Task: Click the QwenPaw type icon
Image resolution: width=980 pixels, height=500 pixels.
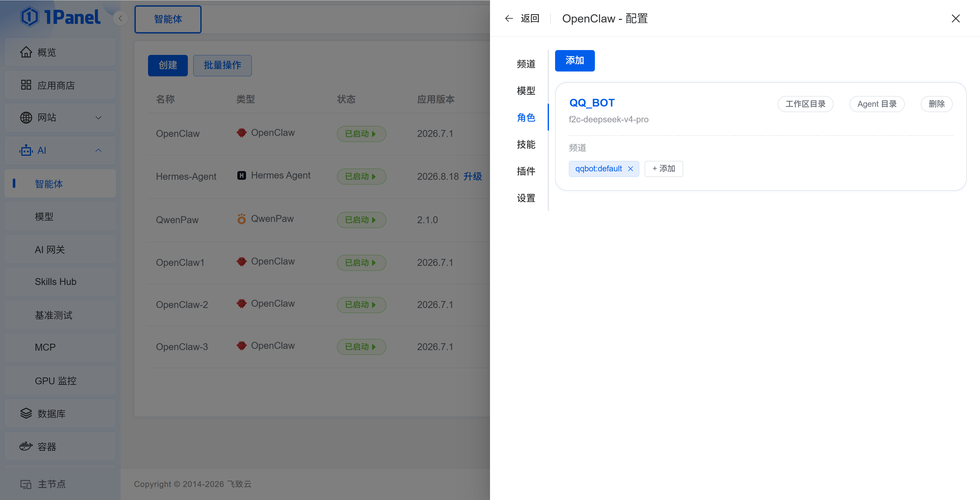Action: pos(242,219)
